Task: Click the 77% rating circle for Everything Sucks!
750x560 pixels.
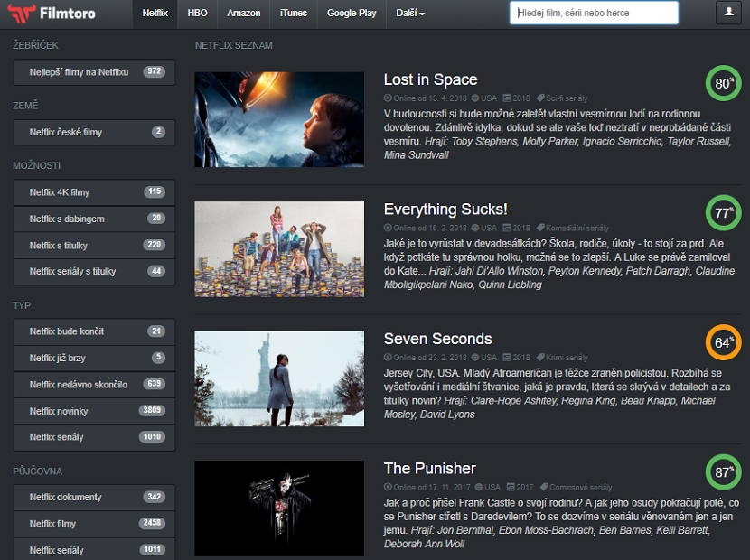Action: click(x=723, y=213)
